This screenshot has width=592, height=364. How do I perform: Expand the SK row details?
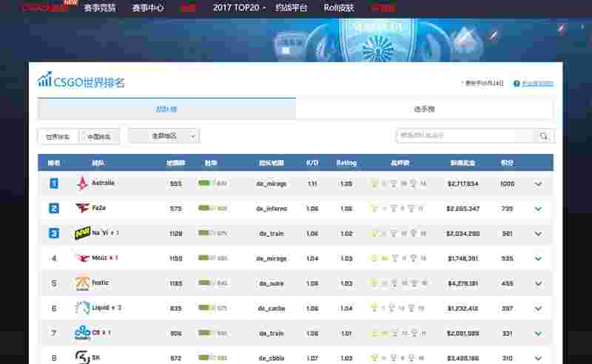tap(539, 358)
